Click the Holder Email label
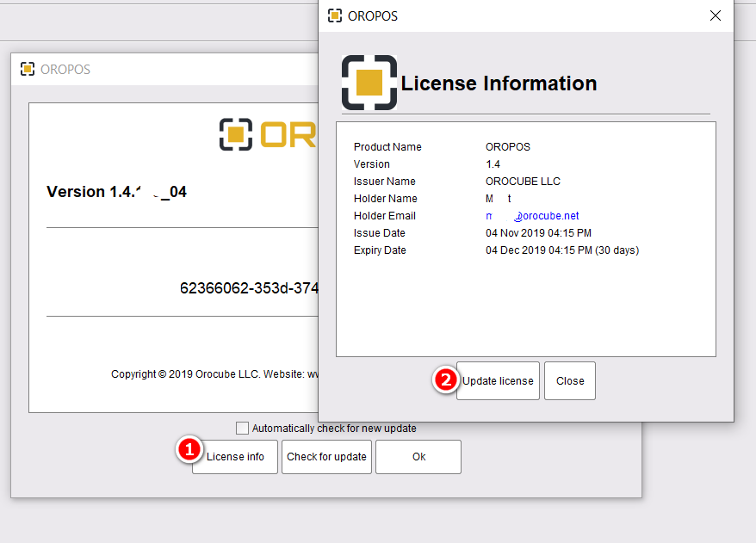Screen dimensions: 756x543 pyautogui.click(x=385, y=216)
